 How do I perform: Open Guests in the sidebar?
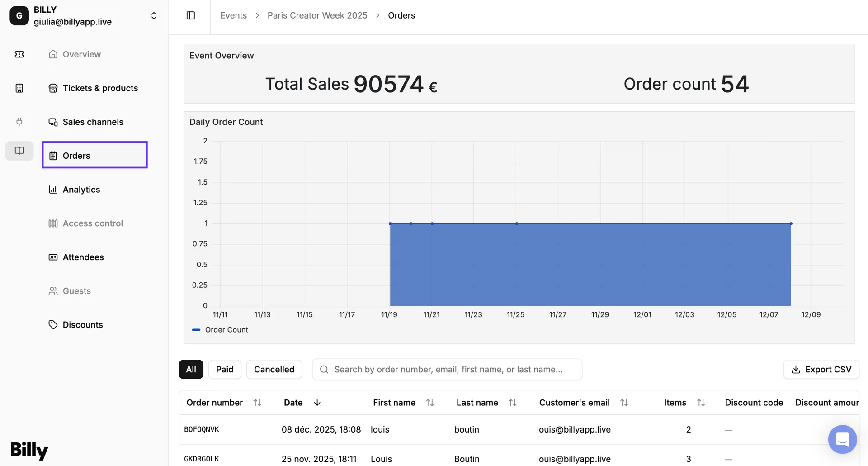(x=77, y=291)
